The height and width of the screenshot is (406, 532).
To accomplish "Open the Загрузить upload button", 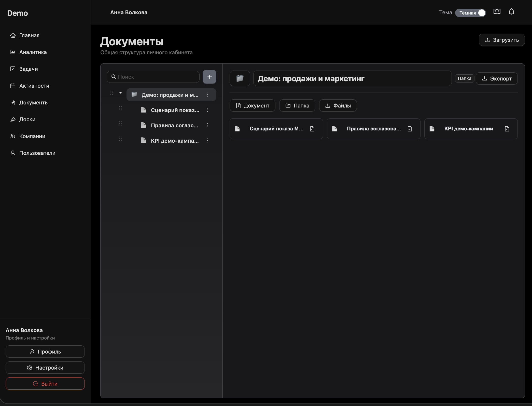I will (x=501, y=40).
